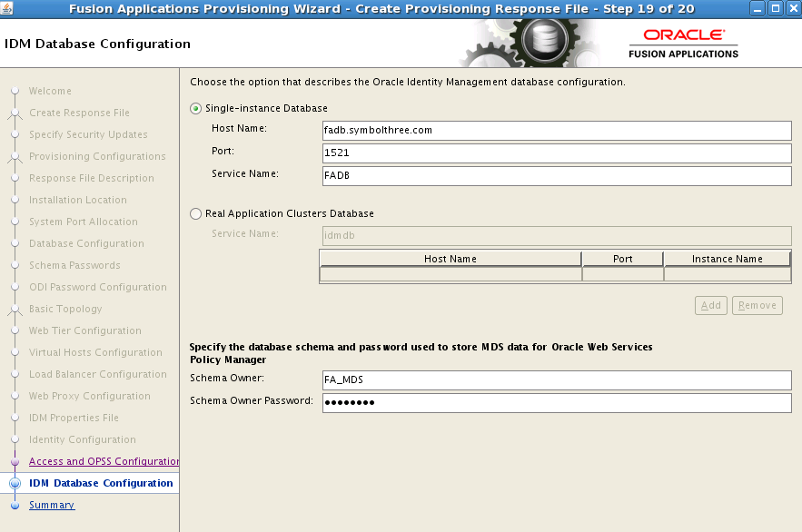Click the Java icon in the title bar
The height and width of the screenshot is (532, 802).
pos(9,9)
